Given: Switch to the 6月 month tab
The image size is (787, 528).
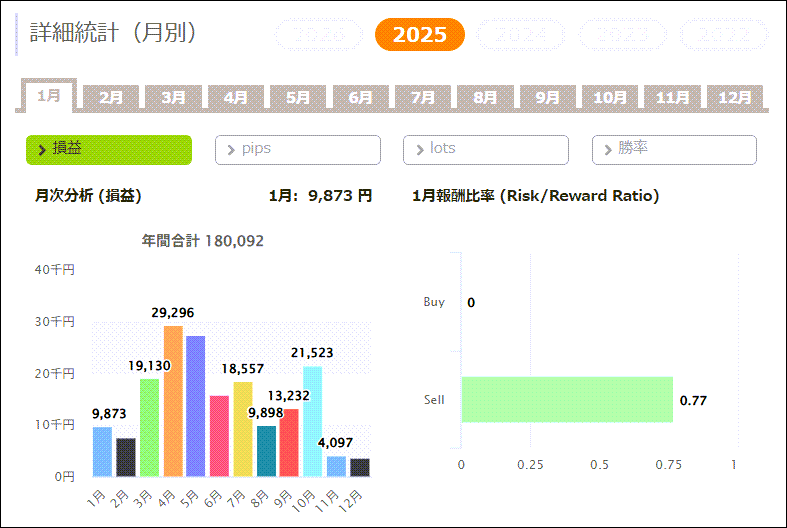Looking at the screenshot, I should point(360,97).
